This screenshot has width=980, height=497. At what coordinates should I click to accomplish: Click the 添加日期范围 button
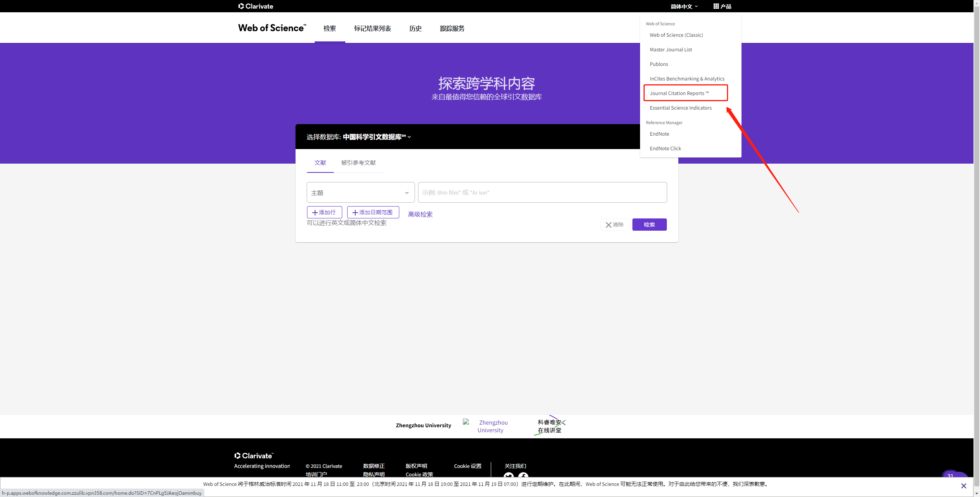coord(373,212)
